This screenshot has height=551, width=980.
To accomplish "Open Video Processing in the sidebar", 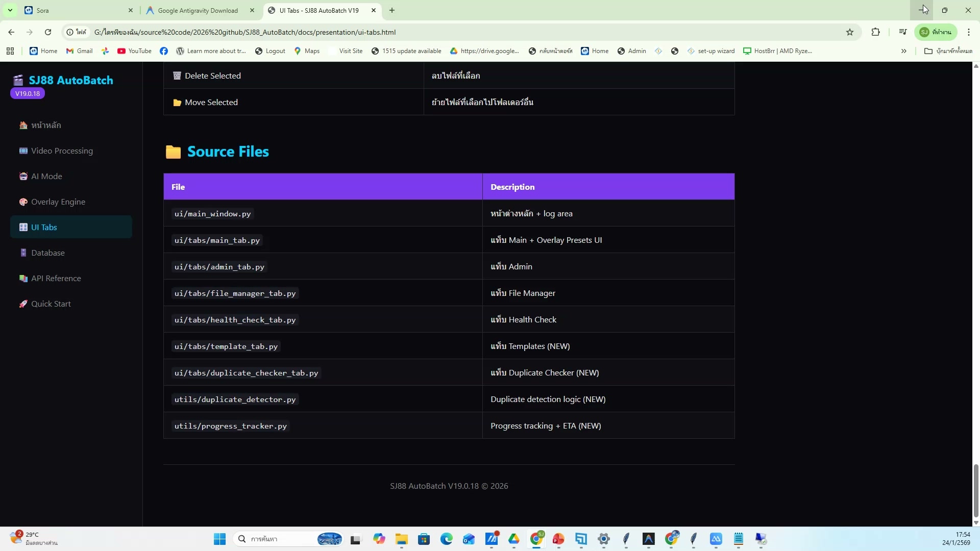I will pyautogui.click(x=62, y=151).
